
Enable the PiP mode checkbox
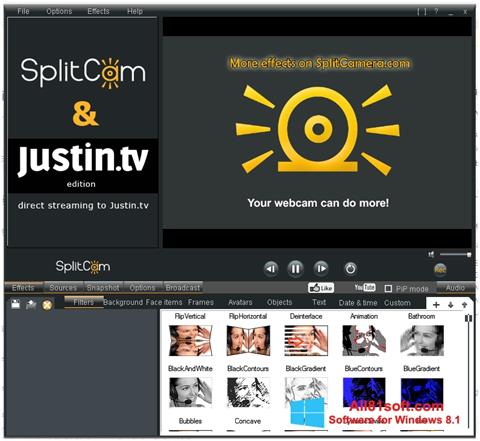[x=388, y=289]
